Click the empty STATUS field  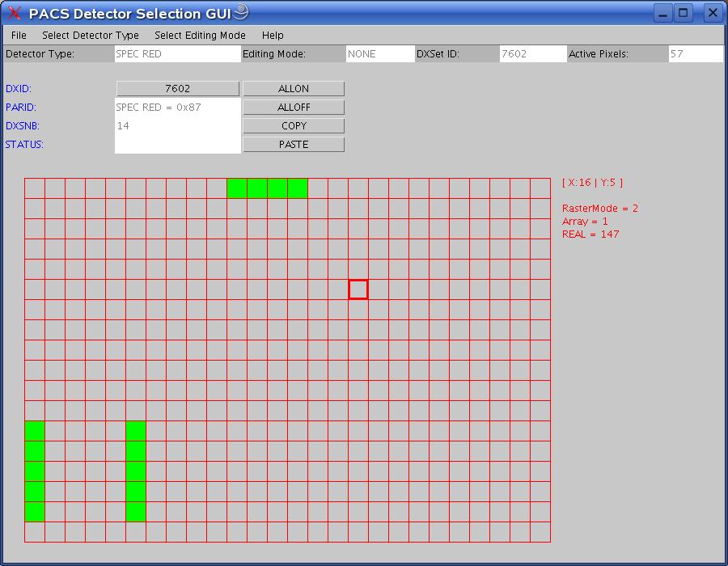178,144
